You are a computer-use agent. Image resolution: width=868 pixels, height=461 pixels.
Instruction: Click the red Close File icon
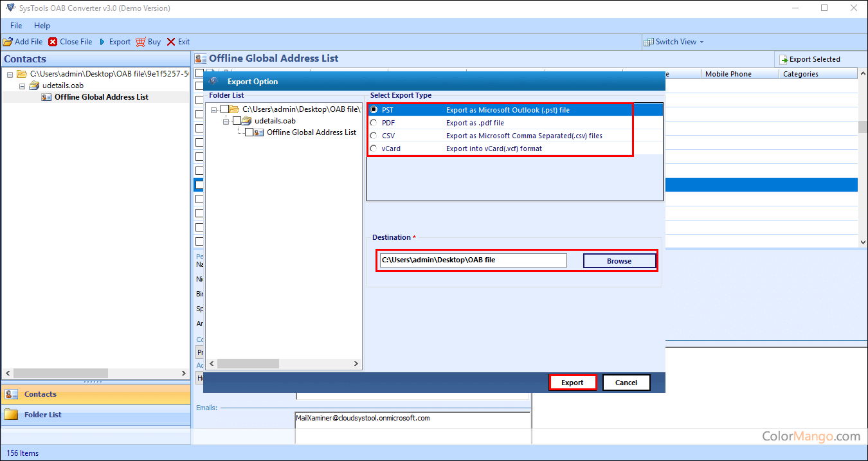53,42
